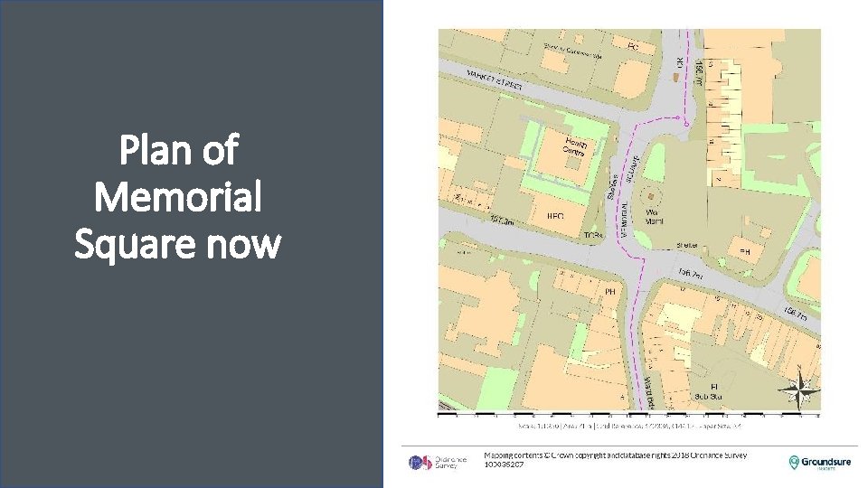Click the 'War Meml' label on the map
The image size is (868, 488).
tap(654, 216)
